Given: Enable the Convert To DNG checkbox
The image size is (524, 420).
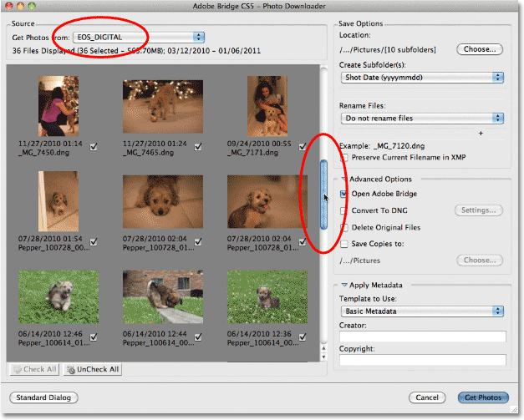Looking at the screenshot, I should pos(343,210).
